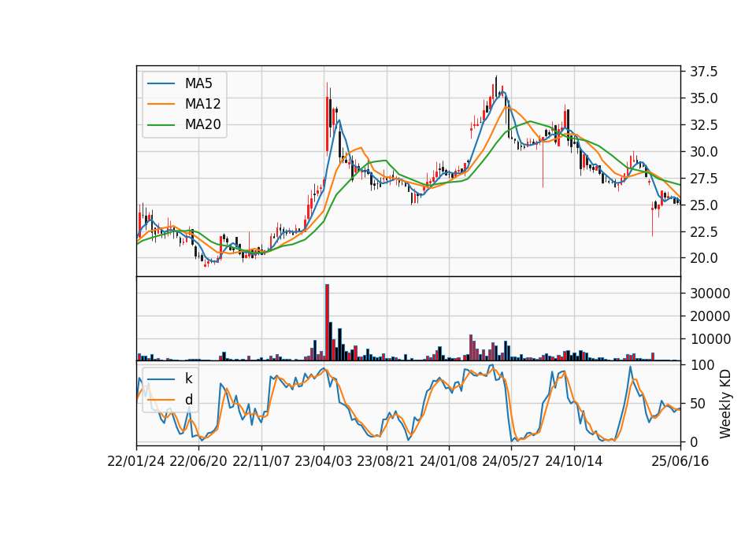Click the 20000 volume axis label
Viewport: 756px width, 543px height.
710,316
